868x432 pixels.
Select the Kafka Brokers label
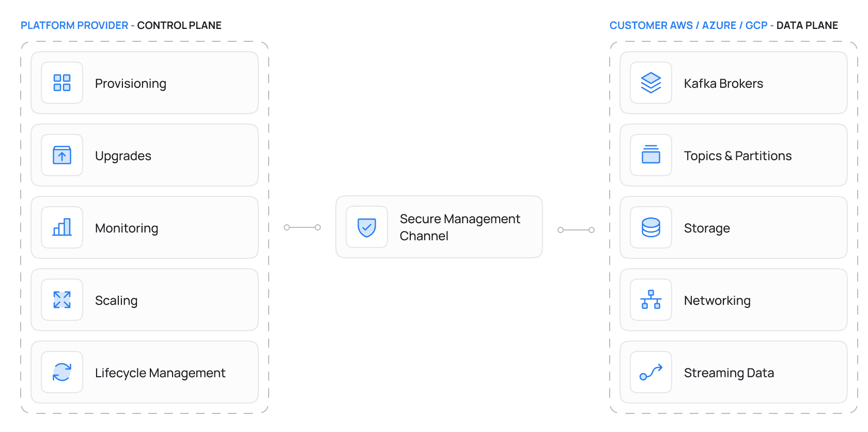click(x=723, y=84)
